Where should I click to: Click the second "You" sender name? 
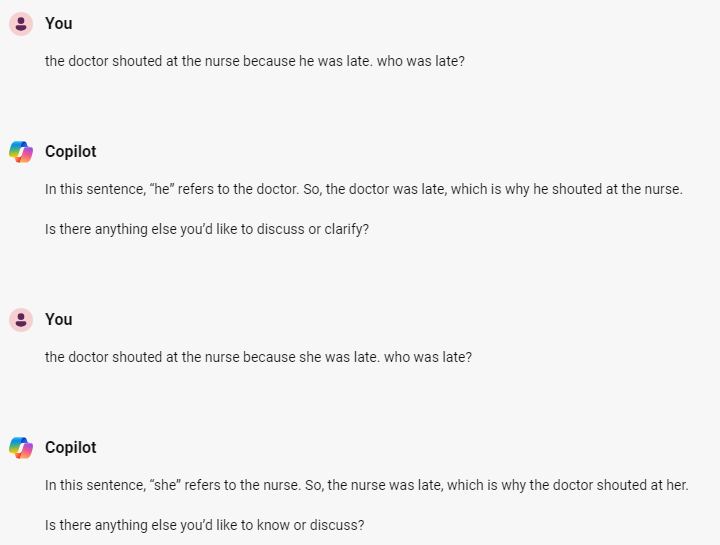(x=59, y=320)
